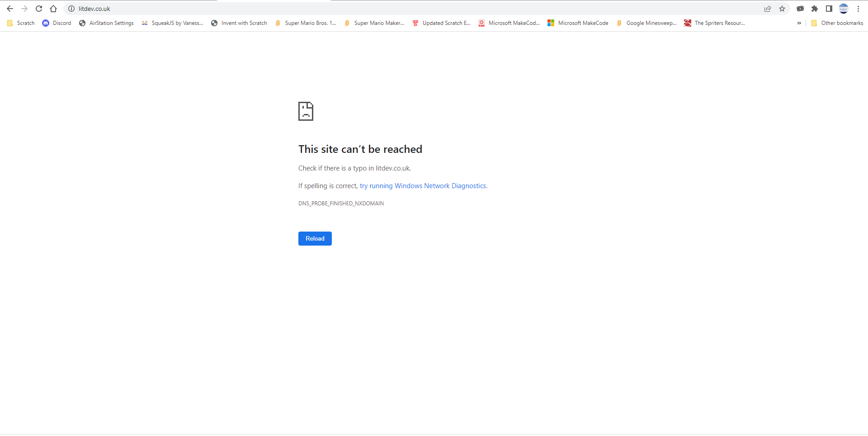Bookmark this page with the star icon
The height and width of the screenshot is (436, 868).
click(x=783, y=9)
